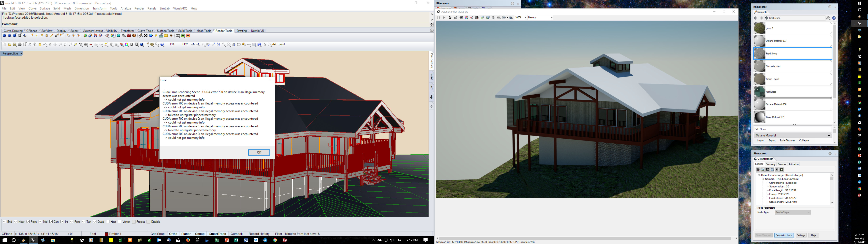The width and height of the screenshot is (868, 244).
Task: Click the Field Stone material sphere thumbnail
Action: (759, 54)
